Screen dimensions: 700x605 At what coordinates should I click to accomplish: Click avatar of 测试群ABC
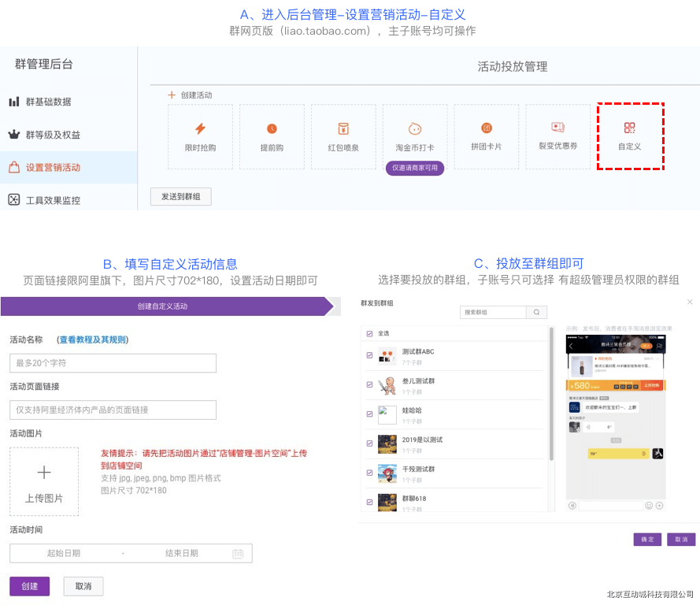coord(387,356)
